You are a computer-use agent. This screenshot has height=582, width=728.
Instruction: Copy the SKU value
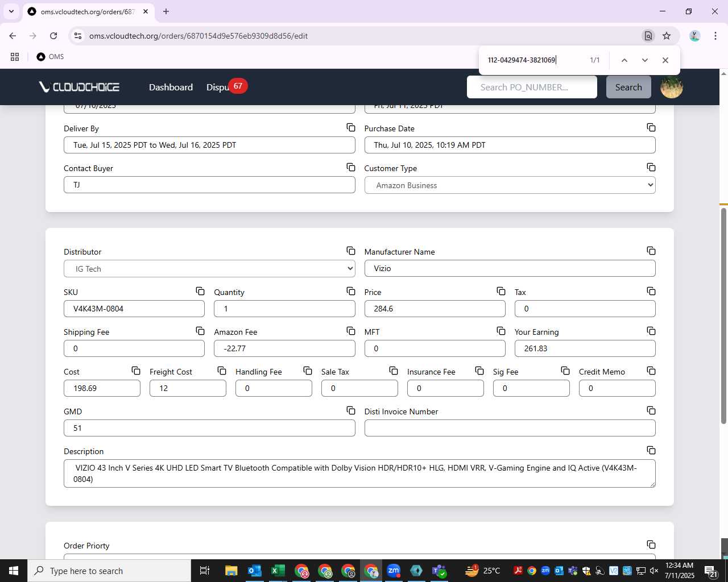click(x=200, y=291)
